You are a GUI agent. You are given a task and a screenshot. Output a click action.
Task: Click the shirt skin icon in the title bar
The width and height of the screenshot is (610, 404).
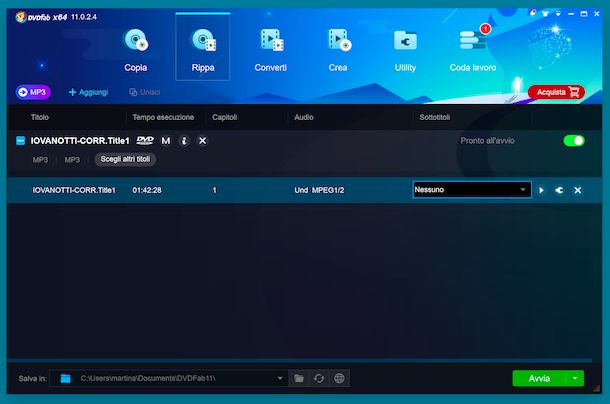click(545, 14)
